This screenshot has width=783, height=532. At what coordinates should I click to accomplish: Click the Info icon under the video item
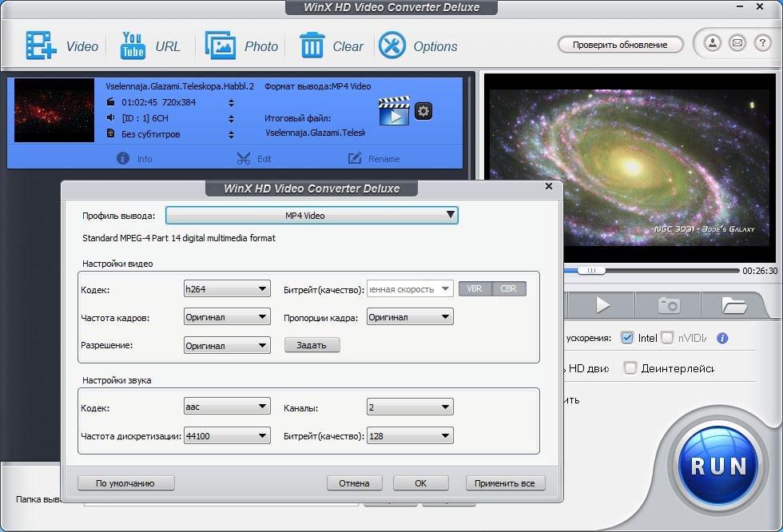pyautogui.click(x=123, y=158)
